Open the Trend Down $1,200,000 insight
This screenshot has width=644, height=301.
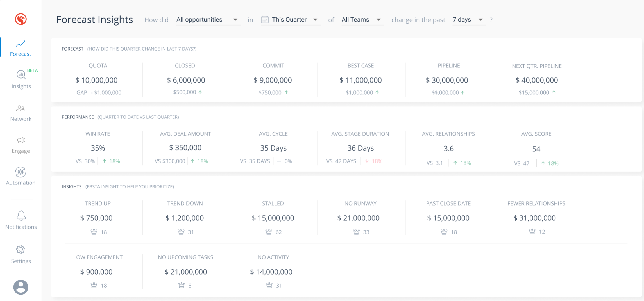click(185, 218)
